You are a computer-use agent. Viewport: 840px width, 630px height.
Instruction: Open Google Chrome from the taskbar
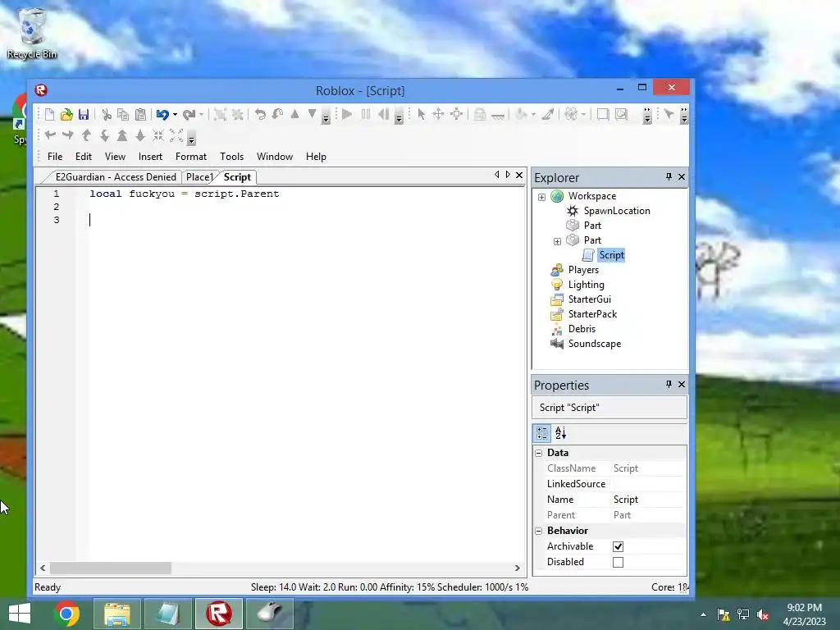tap(66, 614)
